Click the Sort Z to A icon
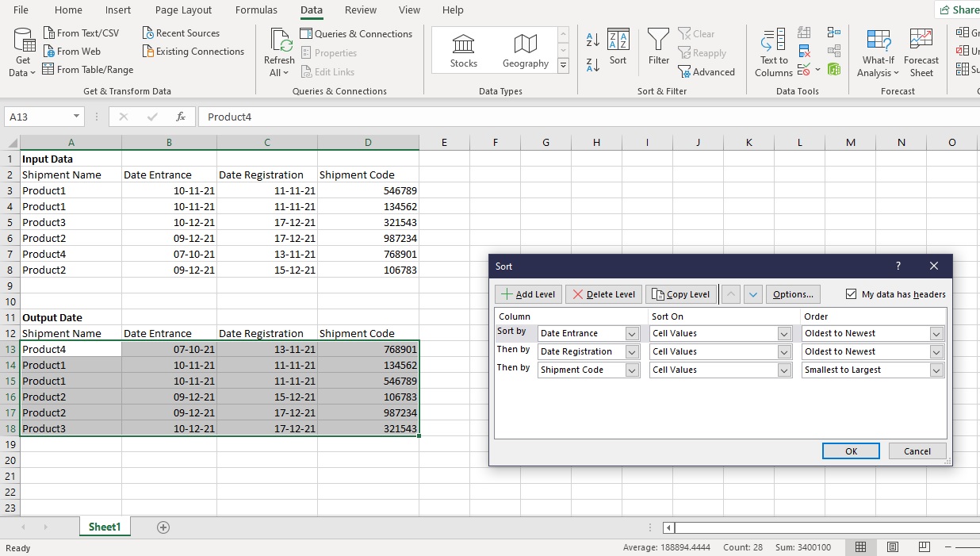This screenshot has height=556, width=980. 592,65
